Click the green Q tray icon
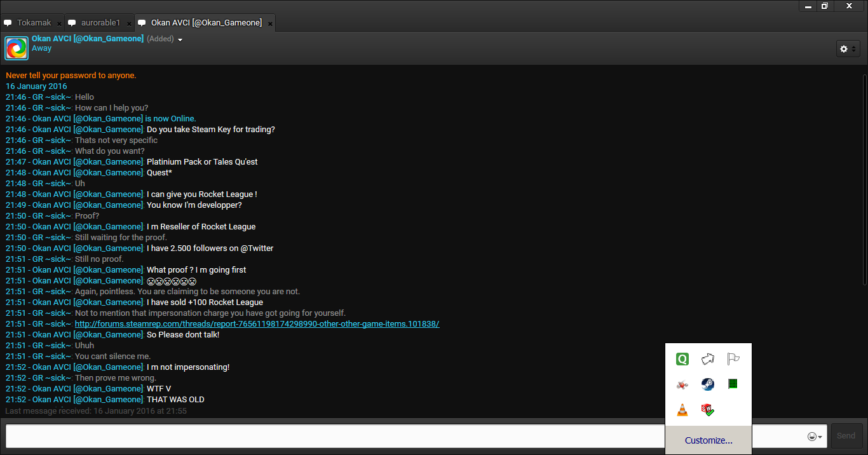The image size is (868, 455). point(682,359)
